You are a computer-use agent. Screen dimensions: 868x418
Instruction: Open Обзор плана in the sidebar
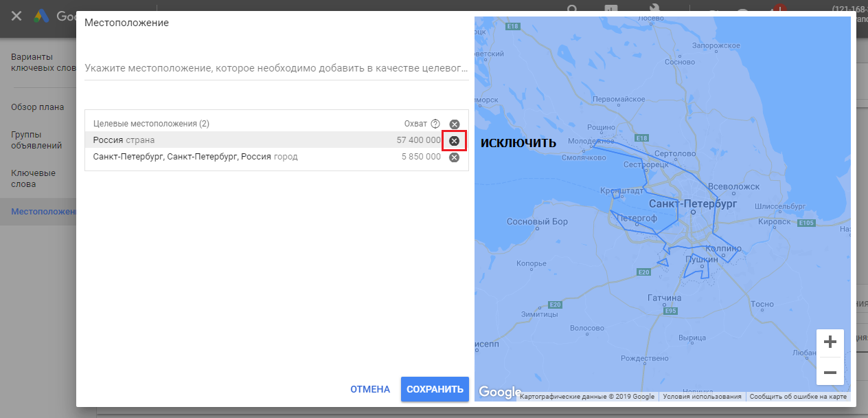pos(38,107)
